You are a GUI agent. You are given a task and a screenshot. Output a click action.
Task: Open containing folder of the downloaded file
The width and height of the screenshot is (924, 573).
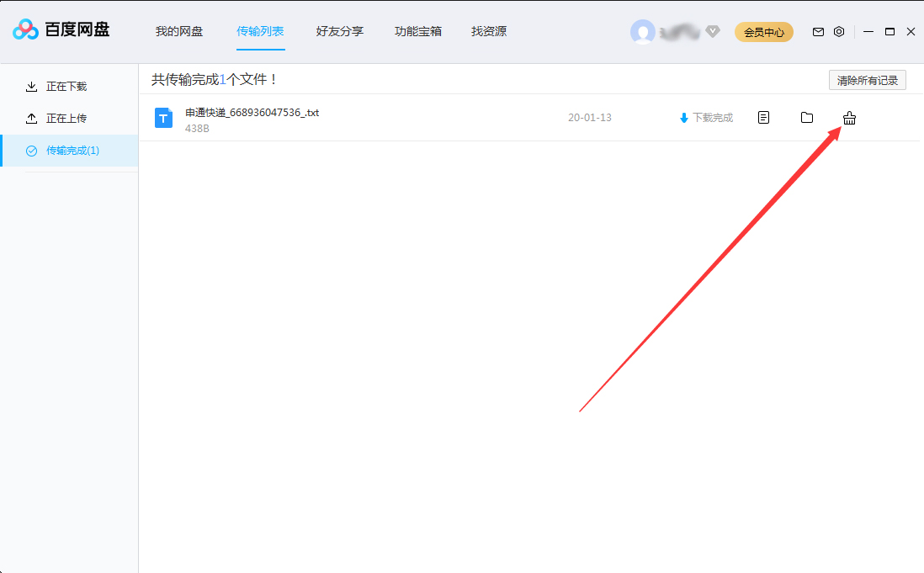806,118
